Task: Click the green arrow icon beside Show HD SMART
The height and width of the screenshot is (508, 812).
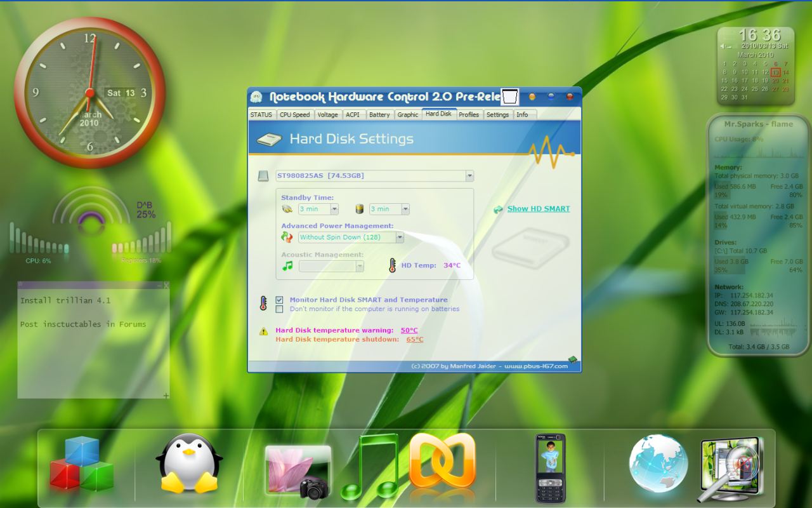Action: click(x=498, y=209)
